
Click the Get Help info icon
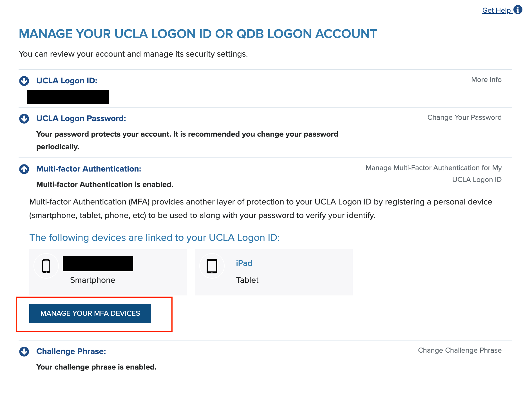pos(518,10)
